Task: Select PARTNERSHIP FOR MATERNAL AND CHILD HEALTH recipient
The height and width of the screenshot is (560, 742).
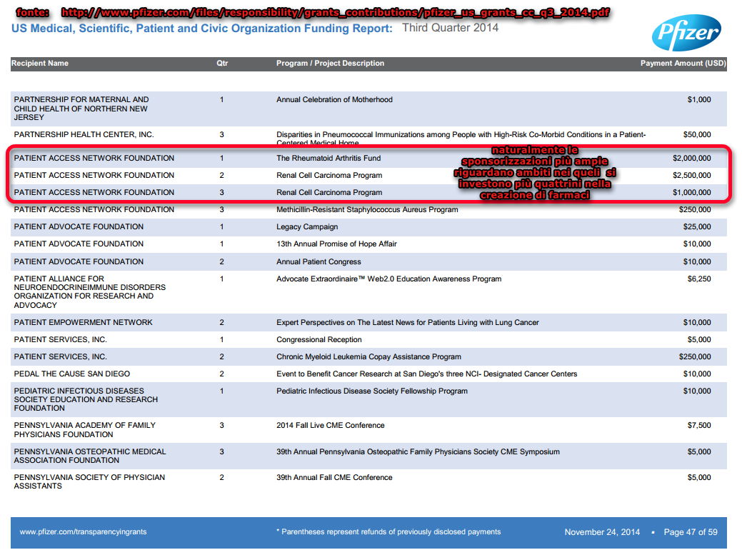Action: click(81, 109)
